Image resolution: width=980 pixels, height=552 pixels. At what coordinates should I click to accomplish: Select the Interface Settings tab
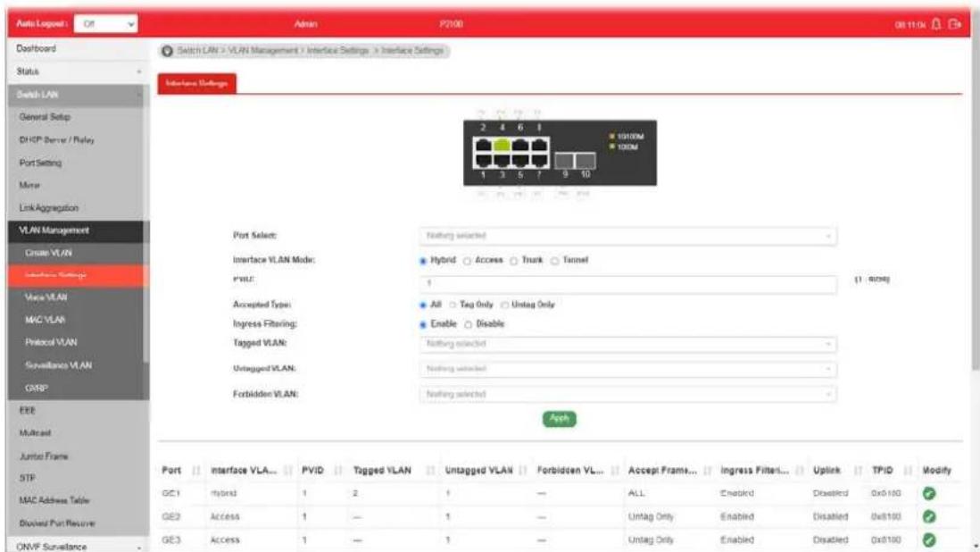tap(197, 84)
